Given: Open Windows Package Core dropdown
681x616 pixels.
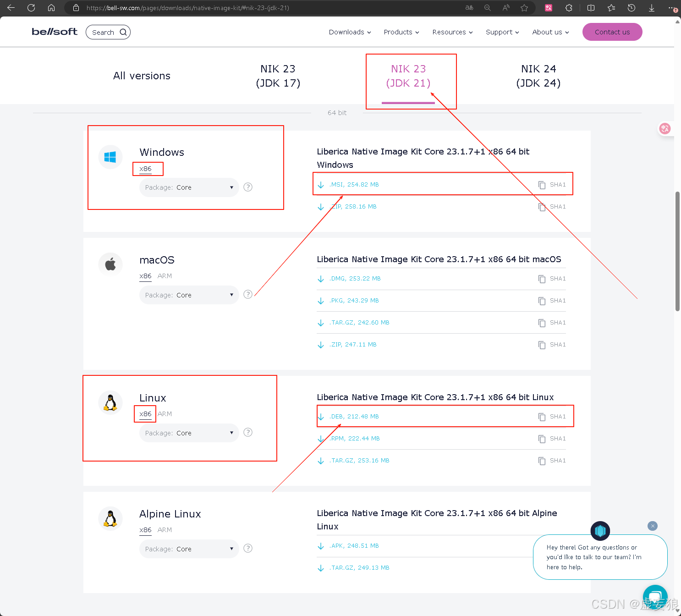Looking at the screenshot, I should pos(189,187).
